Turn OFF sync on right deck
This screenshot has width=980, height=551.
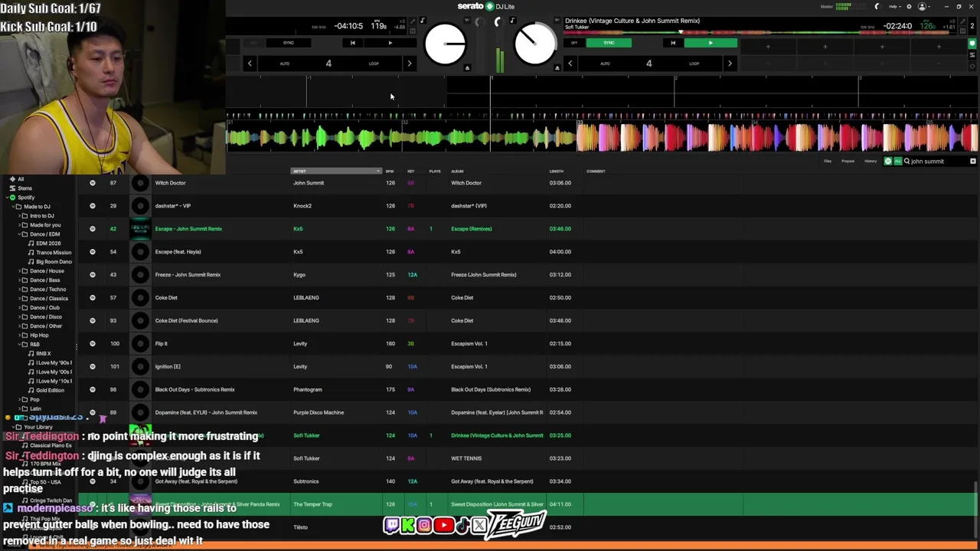[573, 43]
